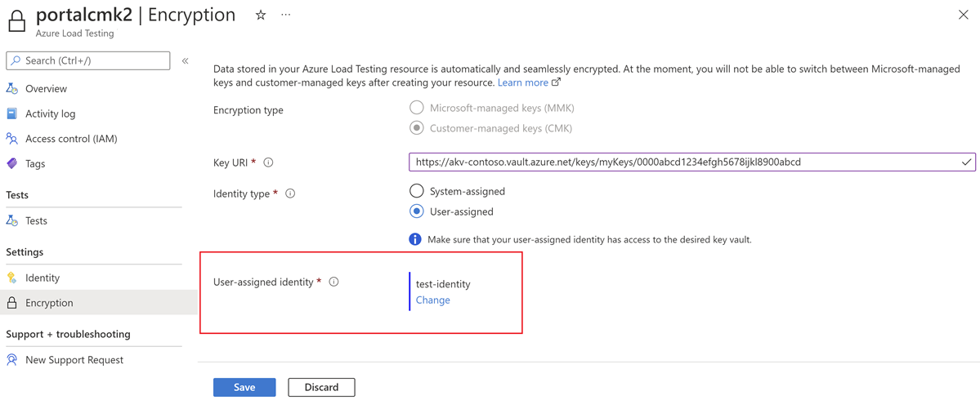Select System-assigned identity type
Viewport: 980px width, 409px height.
pos(417,191)
